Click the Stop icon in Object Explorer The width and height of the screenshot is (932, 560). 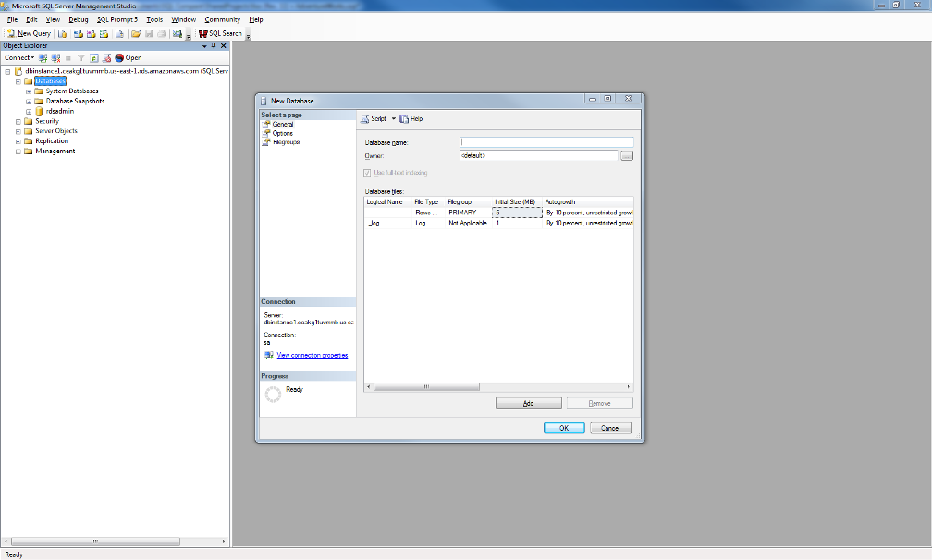68,58
